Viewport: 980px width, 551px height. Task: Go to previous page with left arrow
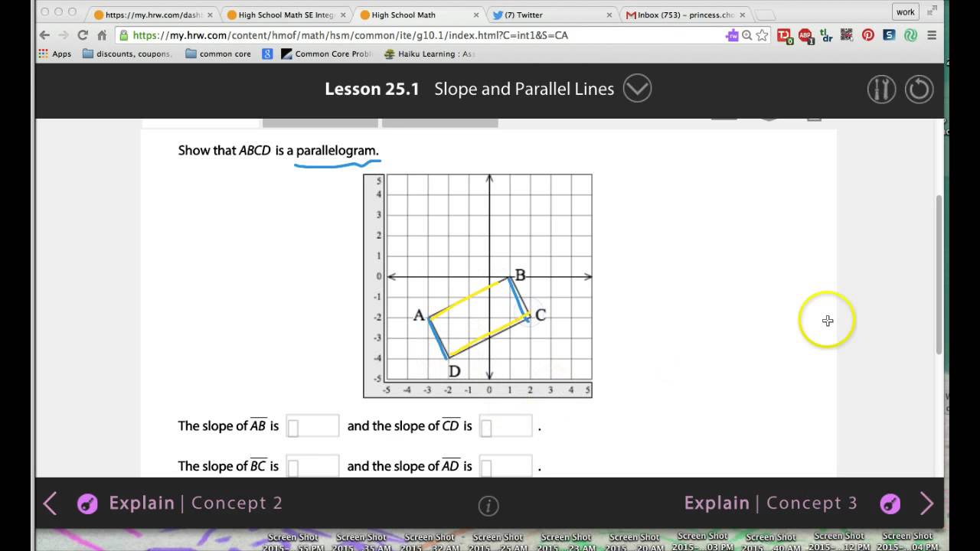click(x=51, y=503)
